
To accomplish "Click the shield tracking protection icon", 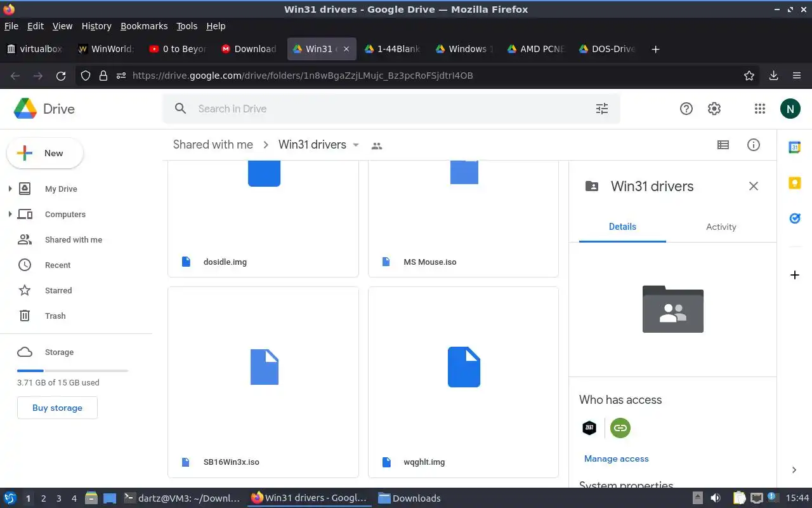I will click(x=86, y=76).
